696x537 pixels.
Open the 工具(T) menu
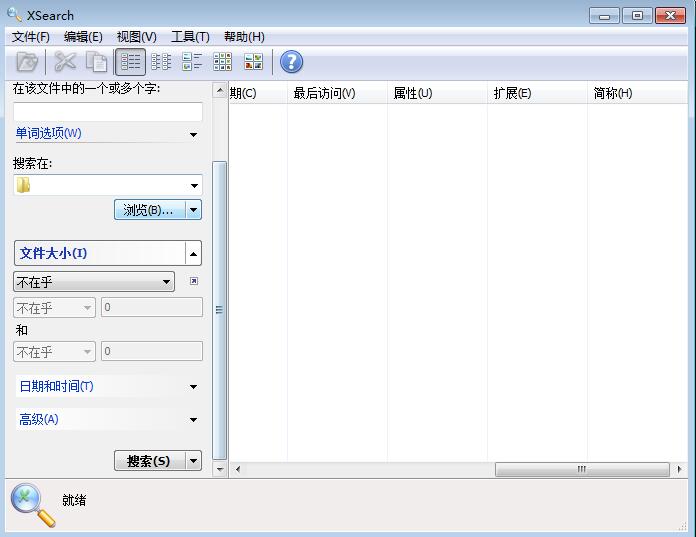(190, 37)
